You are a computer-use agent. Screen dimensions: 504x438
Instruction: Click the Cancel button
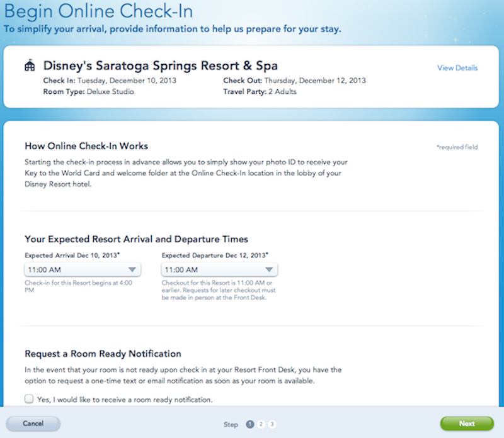(x=33, y=424)
